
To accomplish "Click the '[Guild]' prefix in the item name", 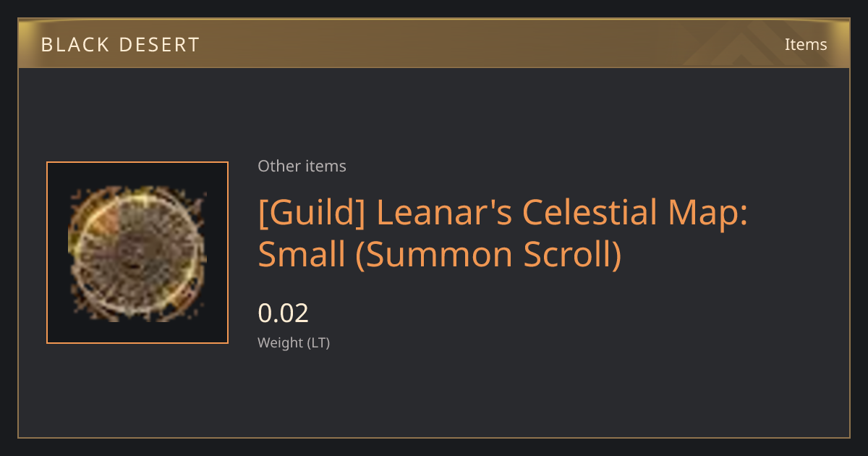I will pyautogui.click(x=312, y=214).
